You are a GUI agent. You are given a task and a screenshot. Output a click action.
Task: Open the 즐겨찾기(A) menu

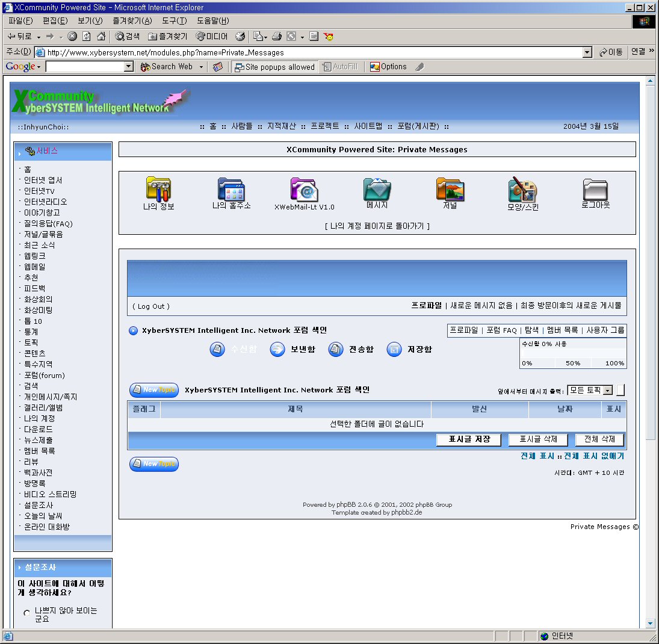[132, 21]
